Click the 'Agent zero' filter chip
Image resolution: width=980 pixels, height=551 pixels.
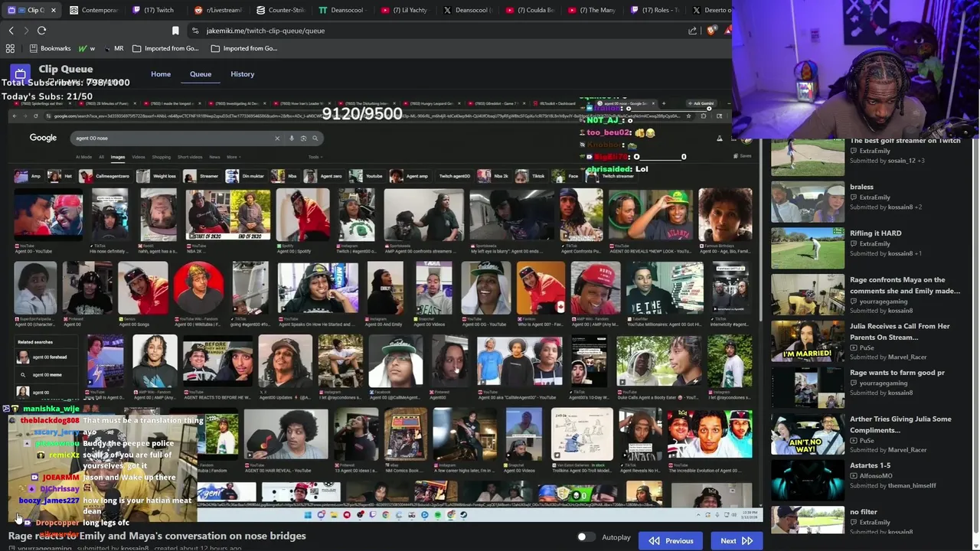click(x=323, y=176)
